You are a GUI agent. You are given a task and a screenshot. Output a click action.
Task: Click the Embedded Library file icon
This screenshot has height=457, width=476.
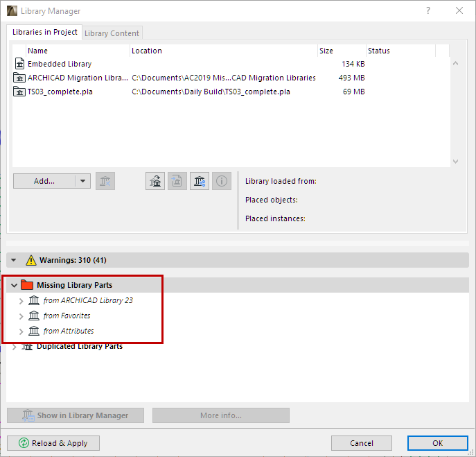[x=19, y=64]
